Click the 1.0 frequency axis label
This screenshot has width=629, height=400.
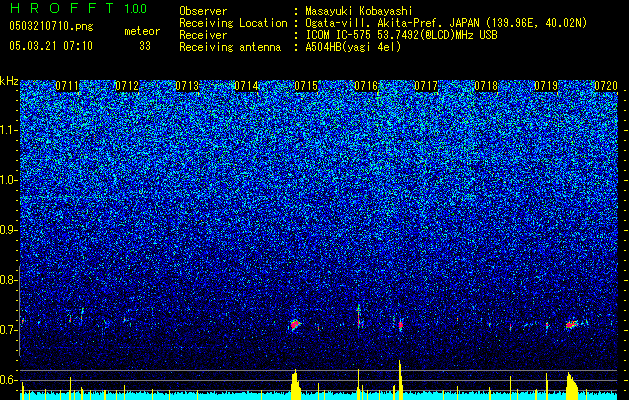tap(9, 180)
